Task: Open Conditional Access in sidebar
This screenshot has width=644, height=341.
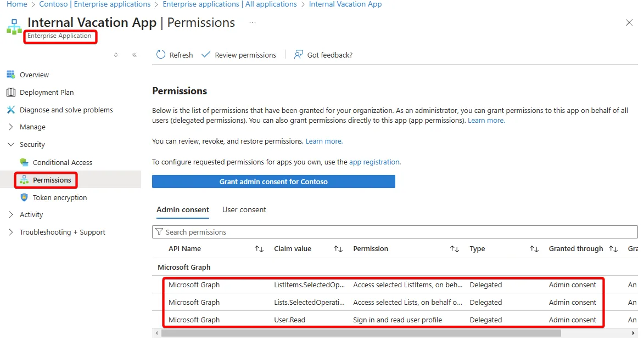Action: pos(63,162)
